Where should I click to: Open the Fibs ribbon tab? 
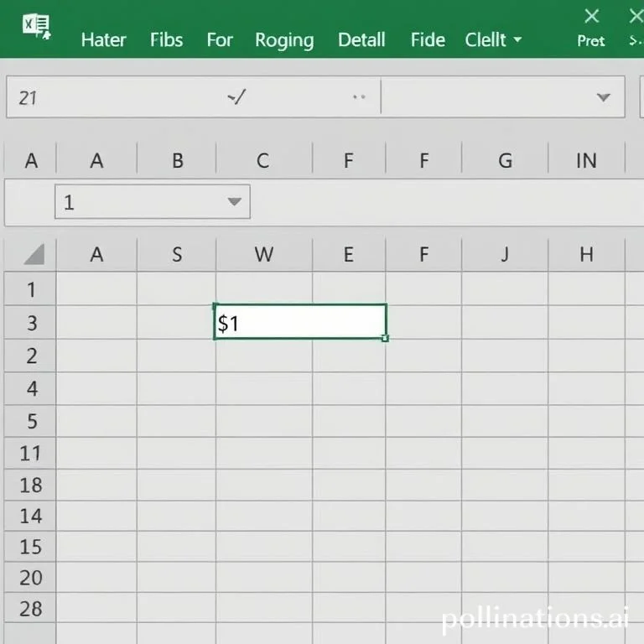[166, 40]
